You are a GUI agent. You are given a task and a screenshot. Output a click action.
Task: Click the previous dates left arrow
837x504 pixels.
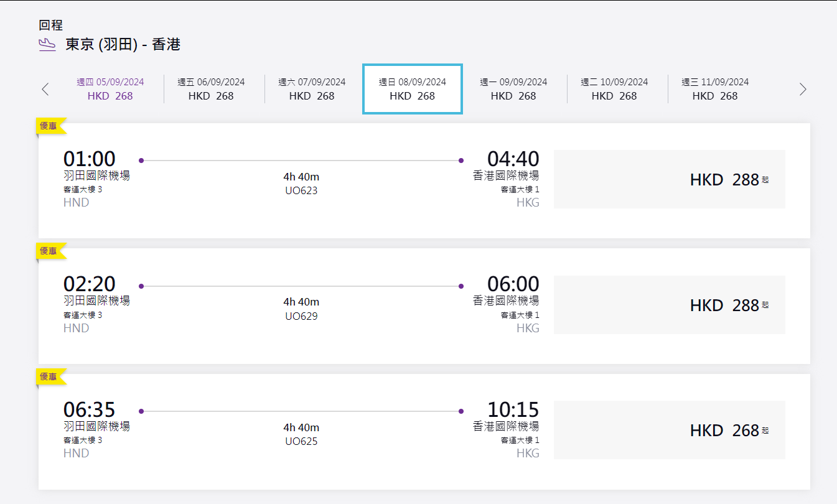(45, 89)
